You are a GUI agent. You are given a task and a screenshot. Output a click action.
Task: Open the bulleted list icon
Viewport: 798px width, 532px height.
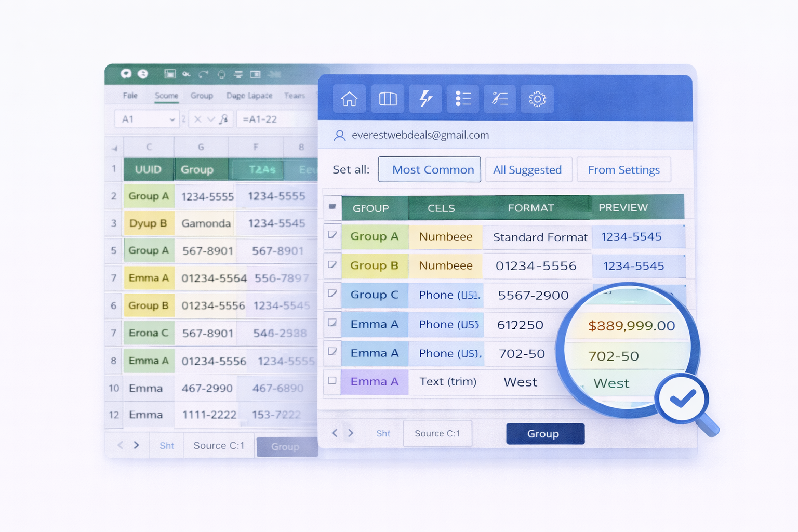click(x=463, y=99)
